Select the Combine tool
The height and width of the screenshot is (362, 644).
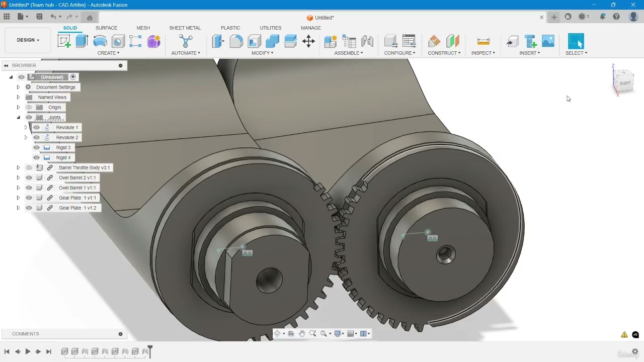[x=272, y=41]
